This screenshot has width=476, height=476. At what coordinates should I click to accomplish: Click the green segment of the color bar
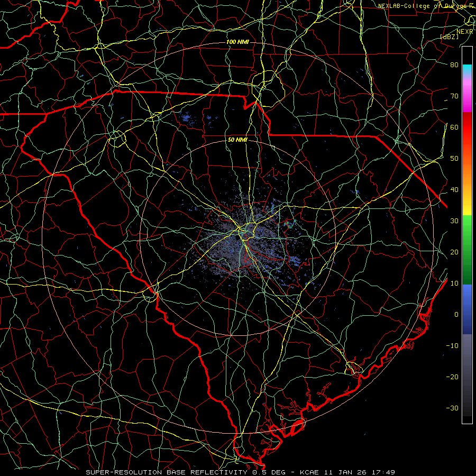[x=467, y=250]
